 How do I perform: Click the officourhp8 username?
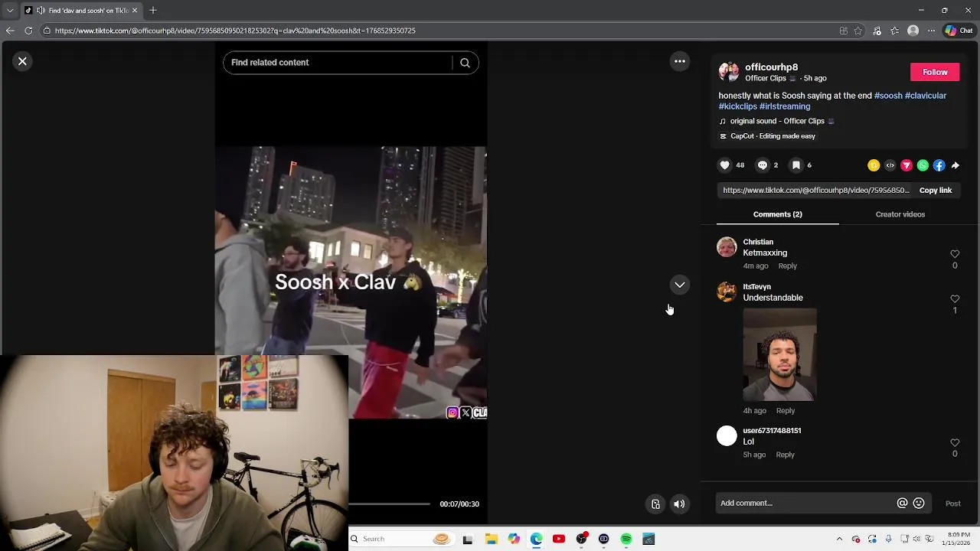(x=771, y=67)
